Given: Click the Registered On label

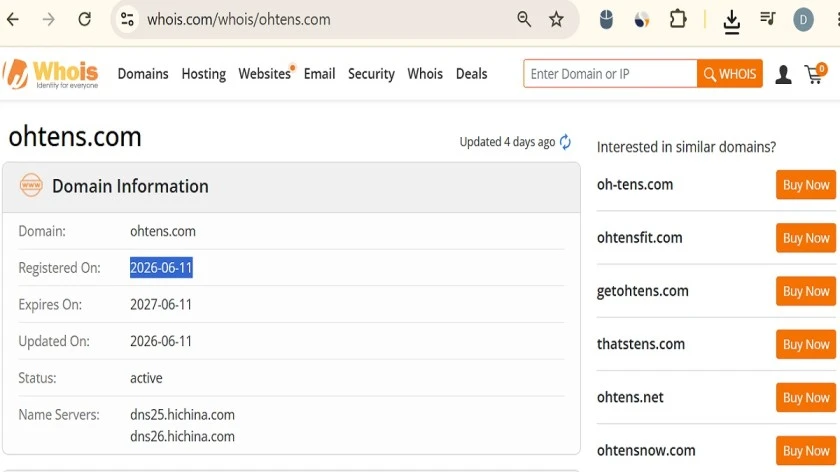Looking at the screenshot, I should pos(59,268).
